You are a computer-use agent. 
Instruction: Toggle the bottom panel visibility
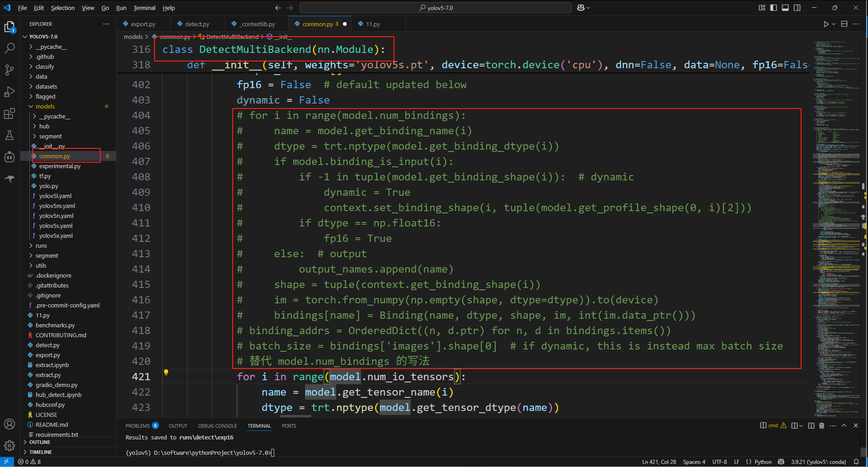point(785,8)
